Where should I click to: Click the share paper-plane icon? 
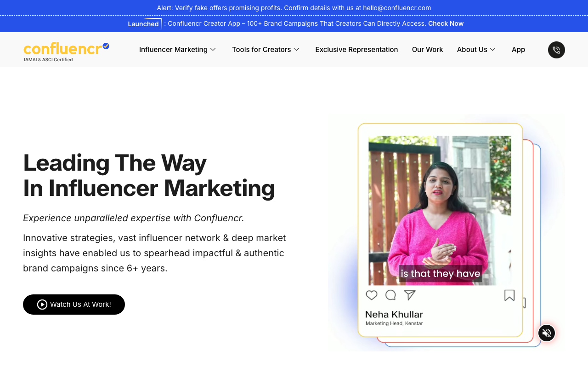point(409,295)
